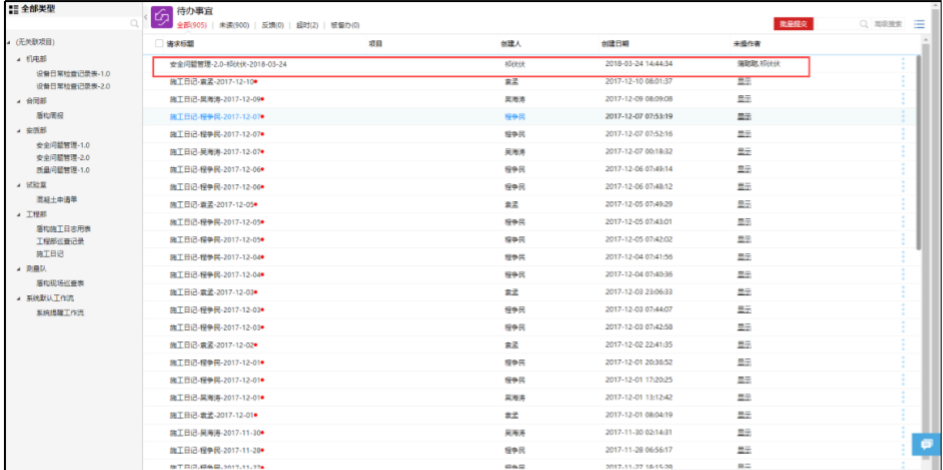Click the purple 待办事宜 workflow icon
Image resolution: width=943 pixels, height=470 pixels.
162,17
